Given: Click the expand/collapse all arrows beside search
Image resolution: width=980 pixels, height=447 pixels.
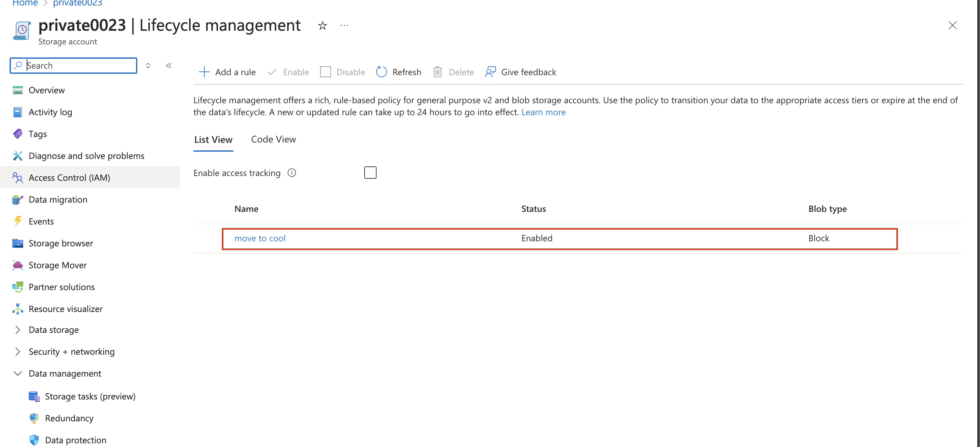Looking at the screenshot, I should (x=148, y=65).
